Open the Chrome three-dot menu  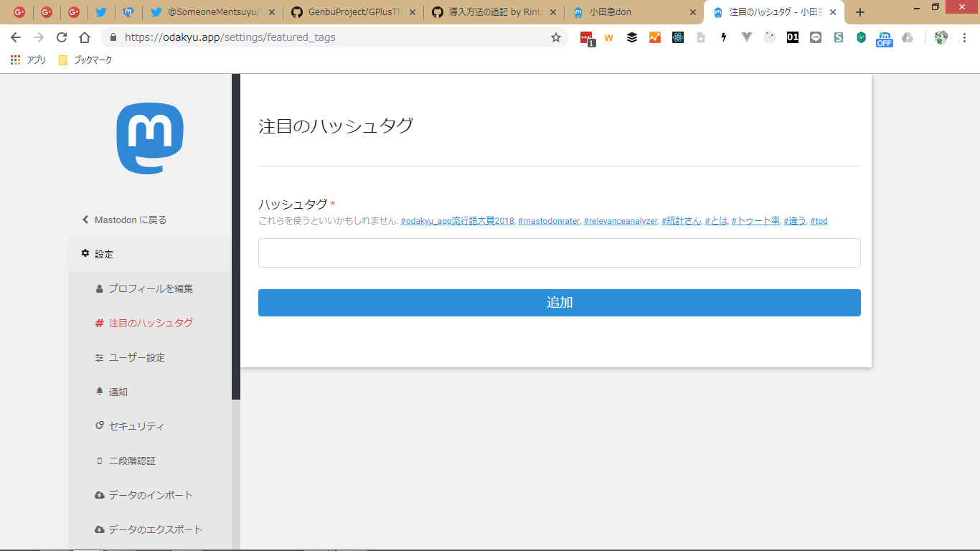coord(964,37)
